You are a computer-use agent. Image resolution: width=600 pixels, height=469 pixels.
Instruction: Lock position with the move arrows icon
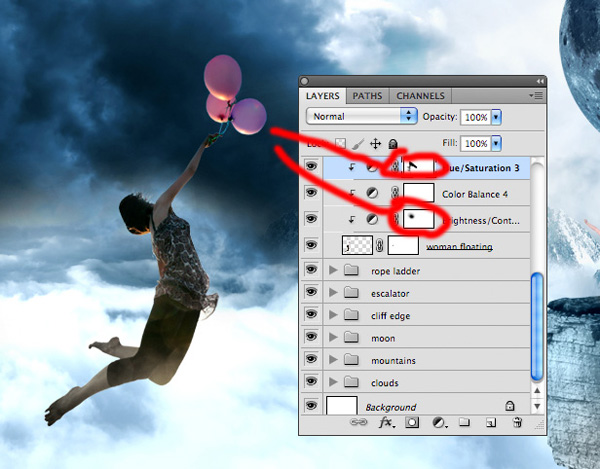375,144
